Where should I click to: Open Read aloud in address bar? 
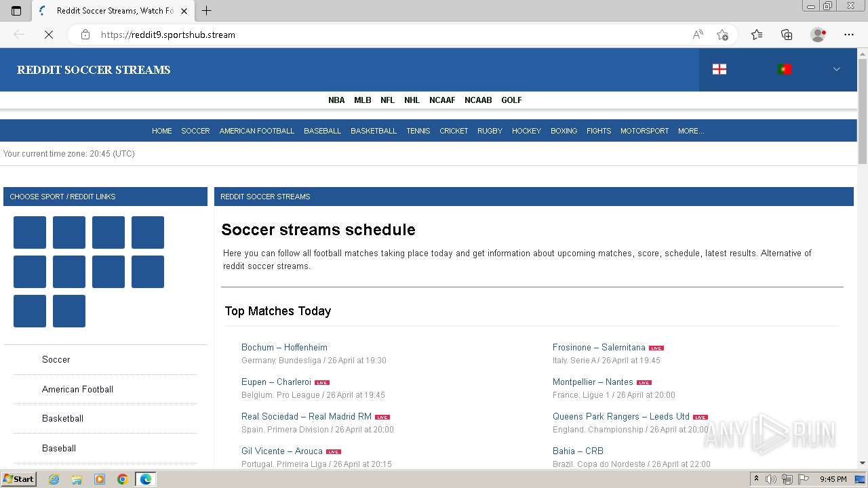(698, 35)
